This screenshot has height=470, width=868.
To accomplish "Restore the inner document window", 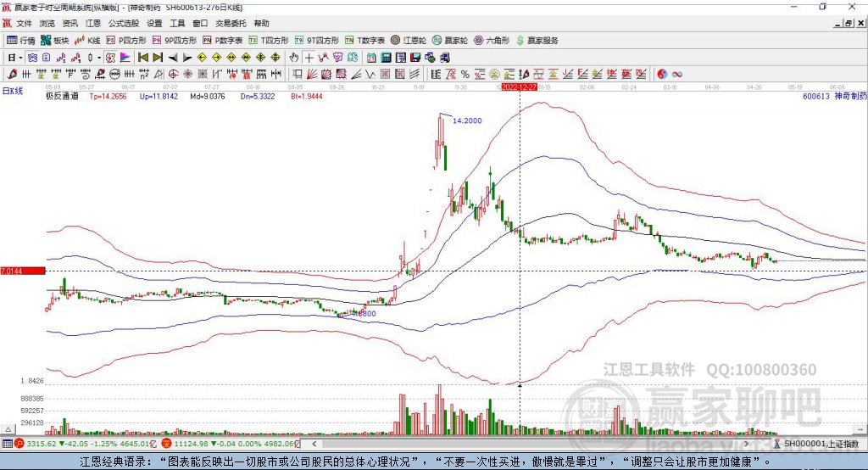I will click(x=849, y=23).
